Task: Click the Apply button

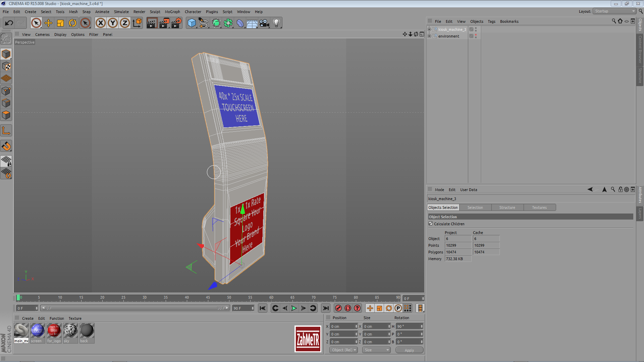Action: pos(409,350)
